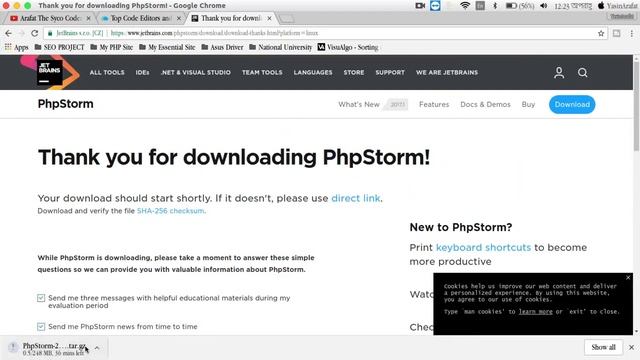640x360 pixels.
Task: Open the LANGUAGES menu
Action: pos(313,72)
